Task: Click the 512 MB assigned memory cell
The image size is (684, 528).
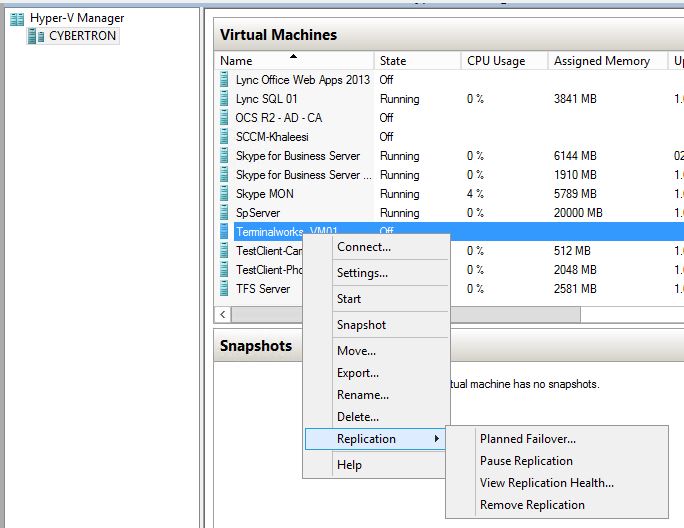Action: pos(572,251)
